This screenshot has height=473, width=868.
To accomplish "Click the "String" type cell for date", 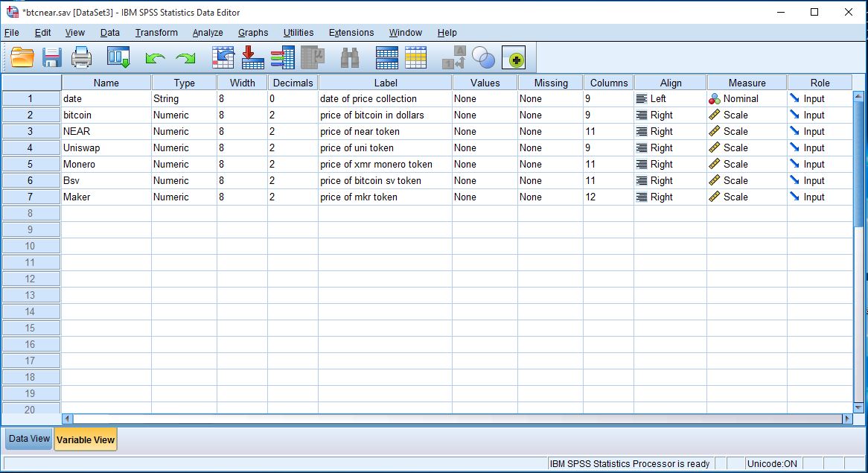I will 185,98.
